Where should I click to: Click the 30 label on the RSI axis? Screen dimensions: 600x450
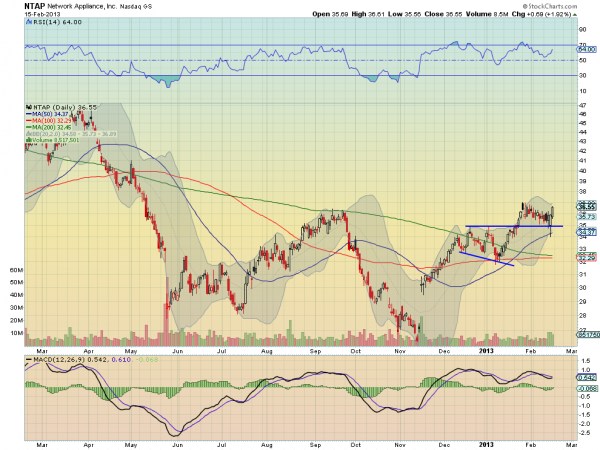582,75
